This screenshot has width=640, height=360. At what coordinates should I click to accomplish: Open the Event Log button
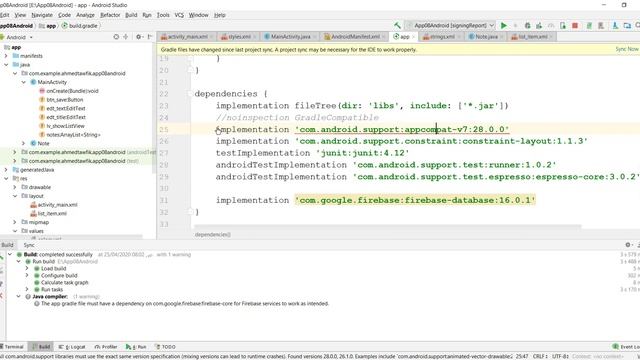(x=627, y=347)
